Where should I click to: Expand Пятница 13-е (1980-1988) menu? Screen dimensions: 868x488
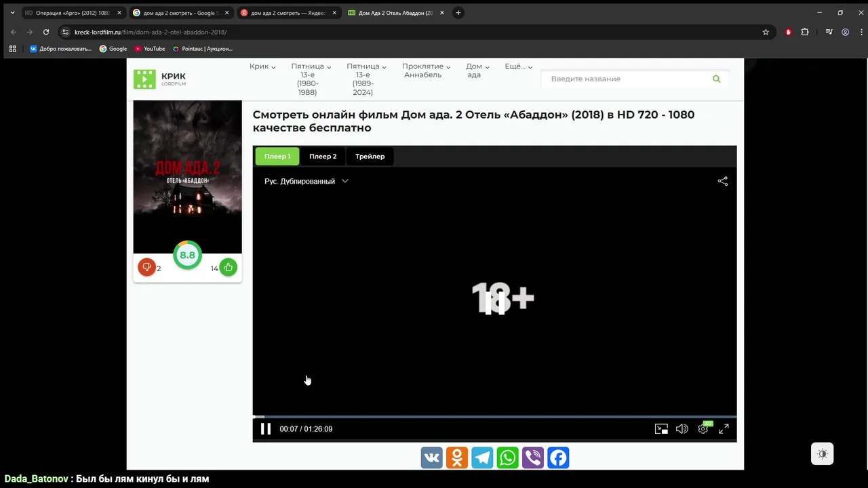[x=311, y=79]
